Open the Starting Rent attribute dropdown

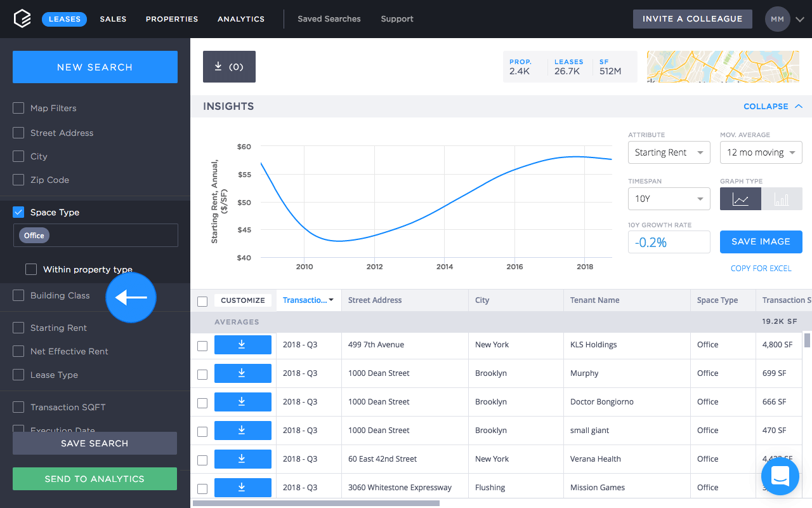(x=669, y=152)
